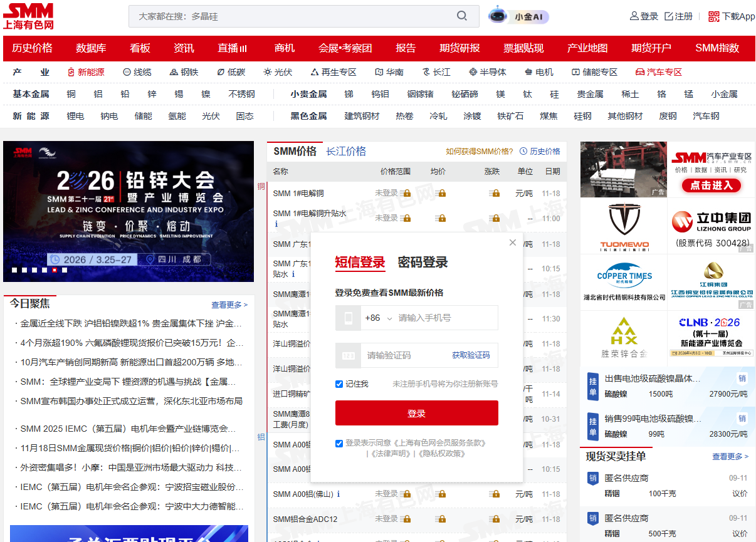Click the search magnifier icon
Screen dimensions: 756x542
[462, 16]
